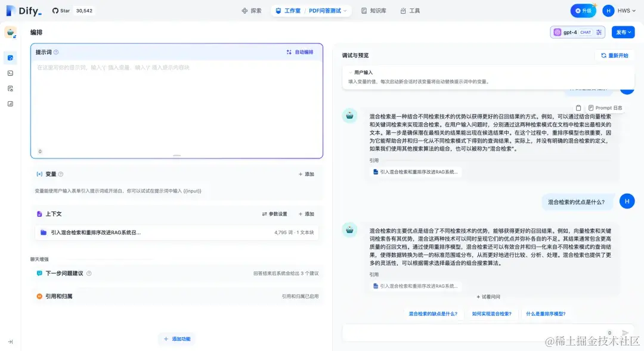Click the user message 混合检索的优点是什么?
Screen dimensions: 644x351
(576, 201)
